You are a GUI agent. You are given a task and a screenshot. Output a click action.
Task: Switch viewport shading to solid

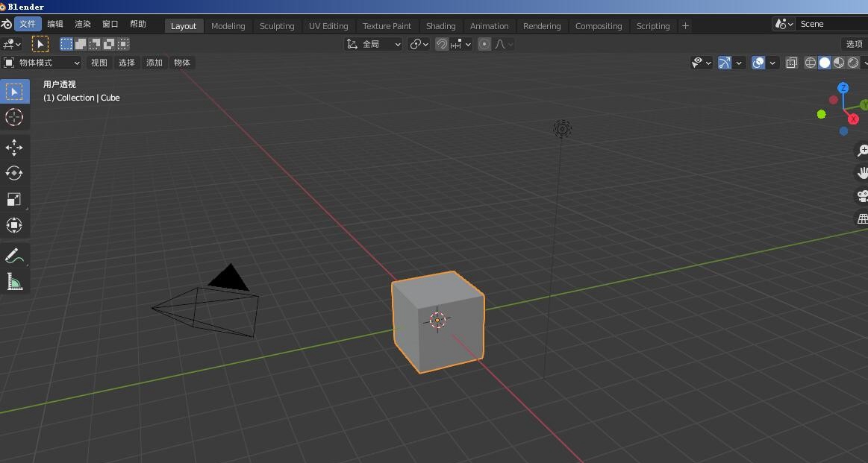point(825,63)
